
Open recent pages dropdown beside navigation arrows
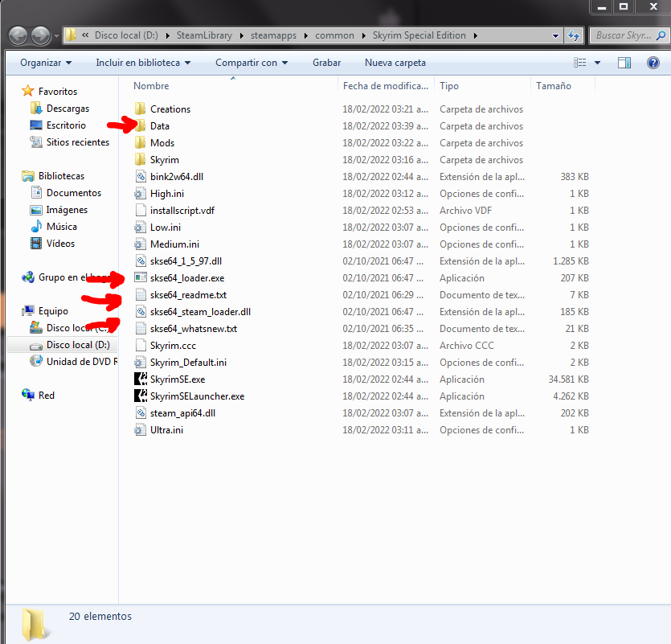pos(56,36)
